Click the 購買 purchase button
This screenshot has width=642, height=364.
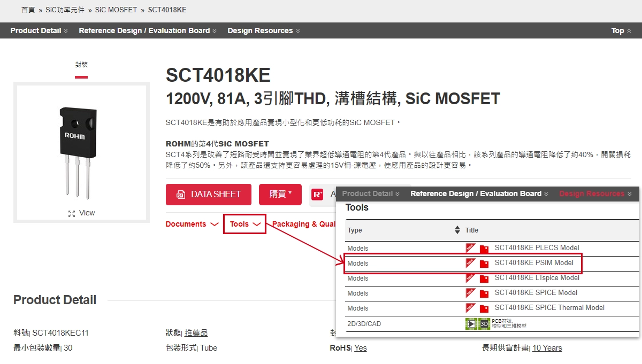tap(280, 195)
